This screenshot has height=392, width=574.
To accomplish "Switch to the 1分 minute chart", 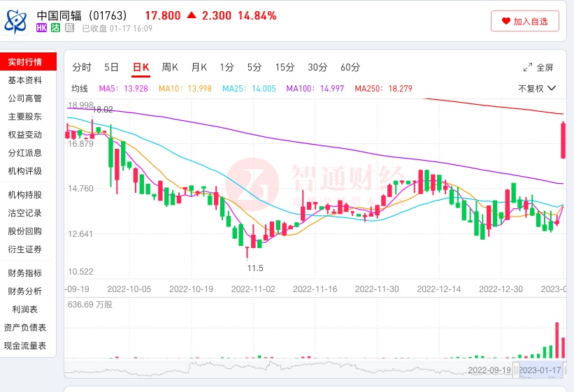I will [x=227, y=67].
